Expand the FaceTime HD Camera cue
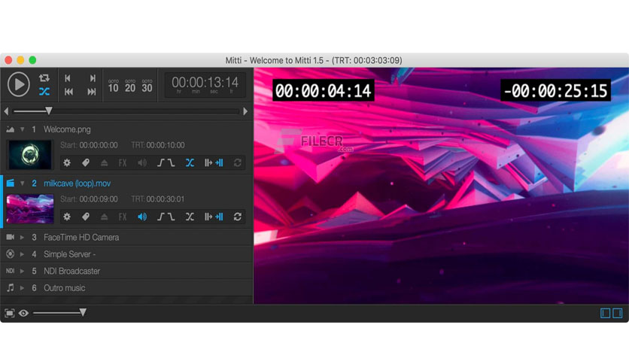The height and width of the screenshot is (364, 629). click(22, 238)
